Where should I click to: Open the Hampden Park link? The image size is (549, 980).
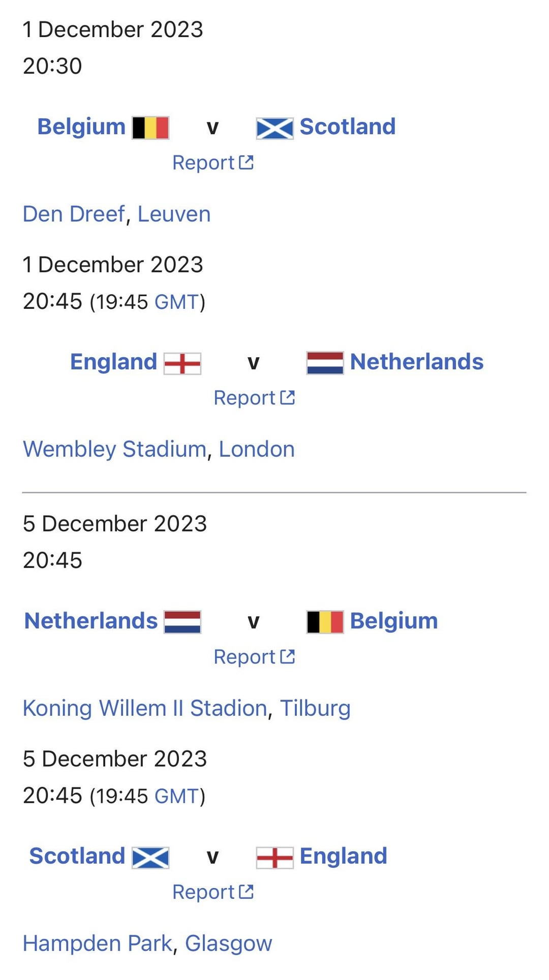98,944
